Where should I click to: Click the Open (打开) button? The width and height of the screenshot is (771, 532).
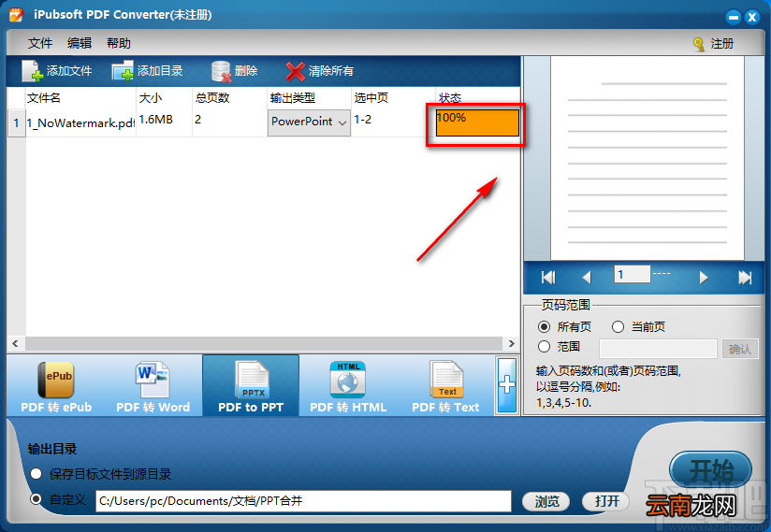(x=606, y=501)
